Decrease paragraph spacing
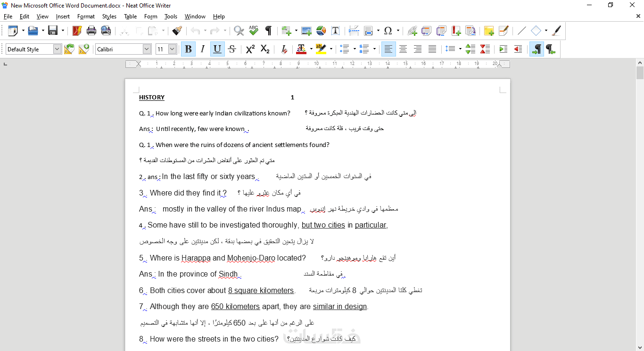Screen dimensions: 644x351 pos(485,49)
